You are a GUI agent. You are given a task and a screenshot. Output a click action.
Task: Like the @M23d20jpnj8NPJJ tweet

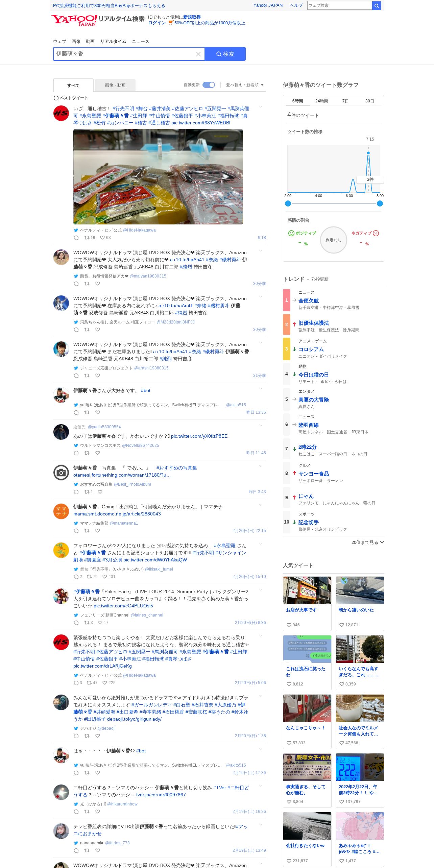tap(98, 330)
